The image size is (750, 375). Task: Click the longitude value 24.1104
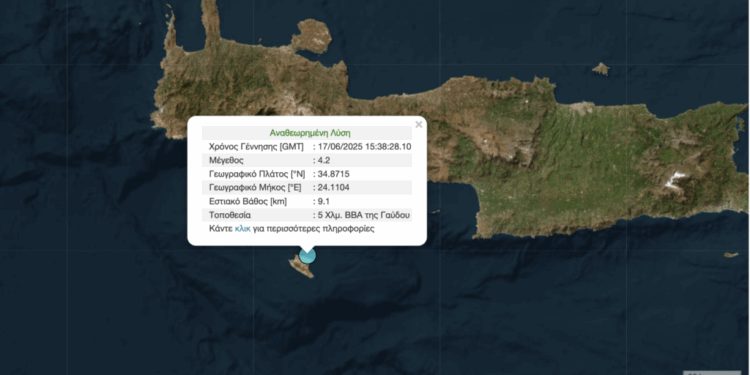[x=333, y=188]
